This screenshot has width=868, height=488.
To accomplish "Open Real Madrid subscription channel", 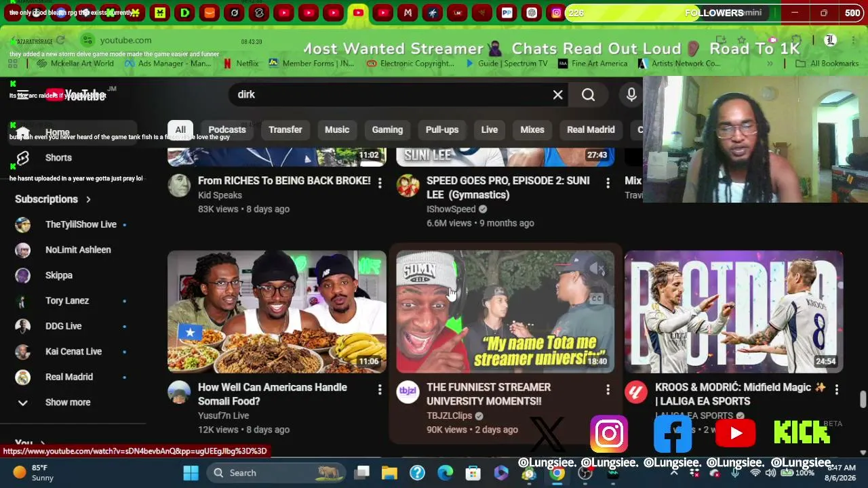I will (73, 378).
